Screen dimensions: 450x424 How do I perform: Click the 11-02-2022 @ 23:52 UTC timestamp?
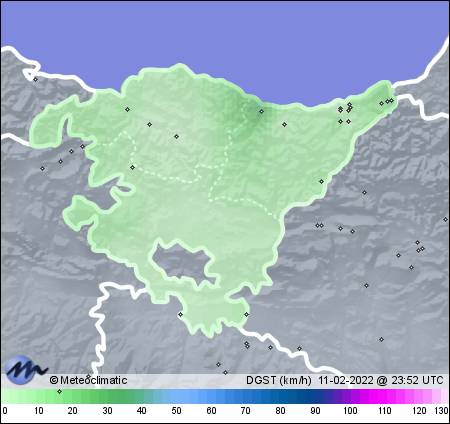[381, 380]
